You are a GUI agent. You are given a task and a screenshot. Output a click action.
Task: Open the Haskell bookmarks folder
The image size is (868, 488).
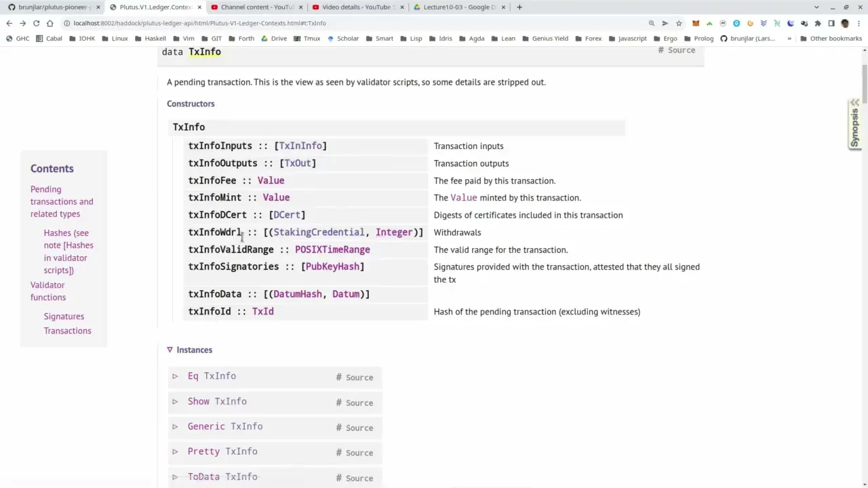[149, 39]
